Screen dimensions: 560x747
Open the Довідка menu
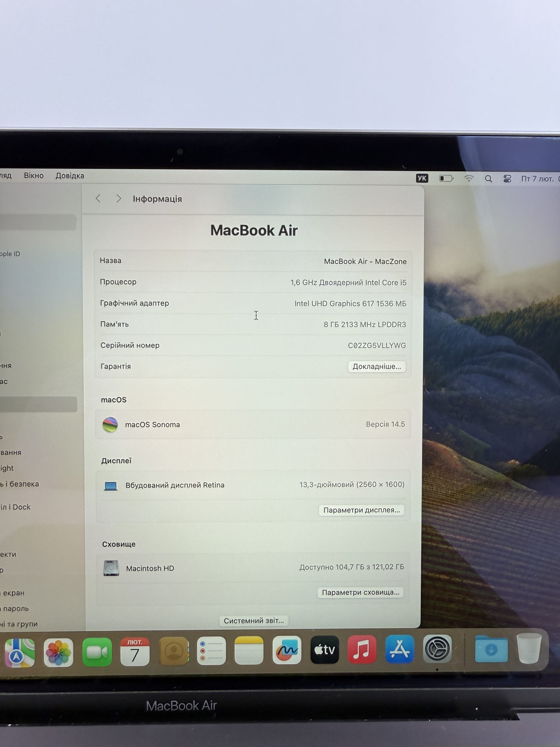click(70, 176)
